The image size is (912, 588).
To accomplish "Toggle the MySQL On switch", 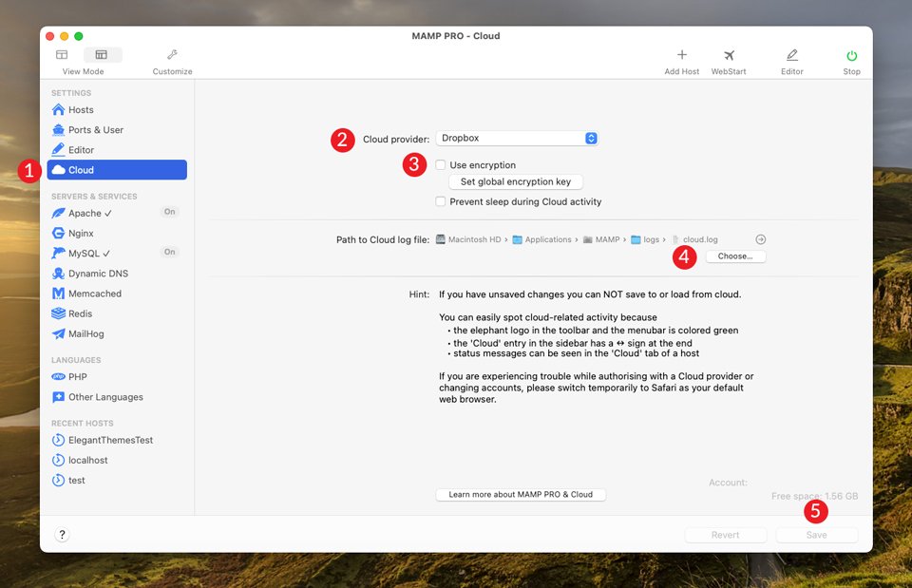I will (x=170, y=252).
